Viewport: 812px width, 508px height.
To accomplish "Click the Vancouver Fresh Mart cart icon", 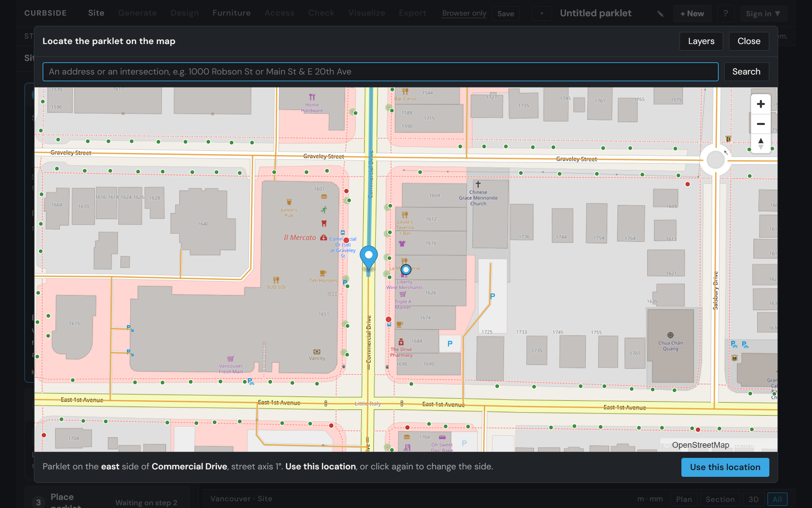I will (x=231, y=359).
